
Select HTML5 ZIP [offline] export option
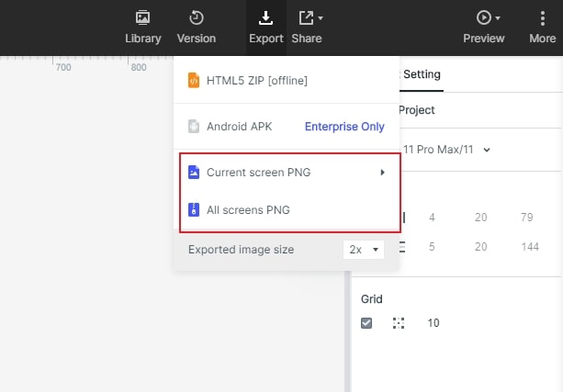pos(257,81)
